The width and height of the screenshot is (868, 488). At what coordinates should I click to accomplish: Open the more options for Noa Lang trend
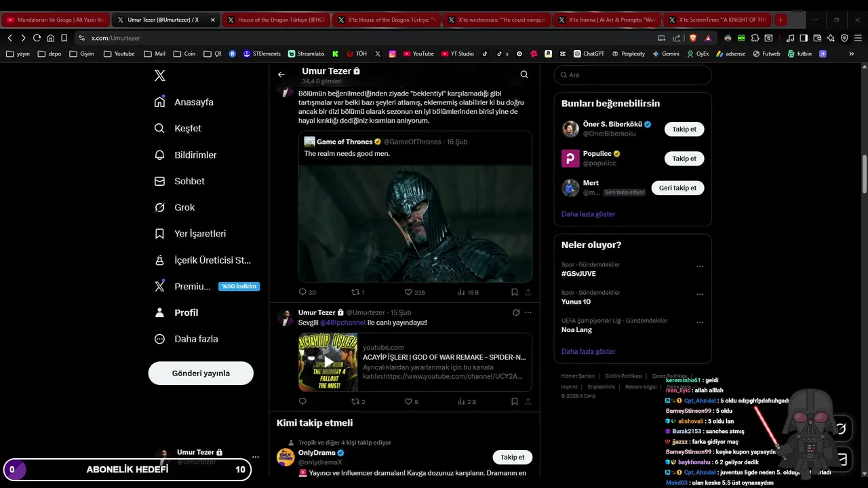700,323
